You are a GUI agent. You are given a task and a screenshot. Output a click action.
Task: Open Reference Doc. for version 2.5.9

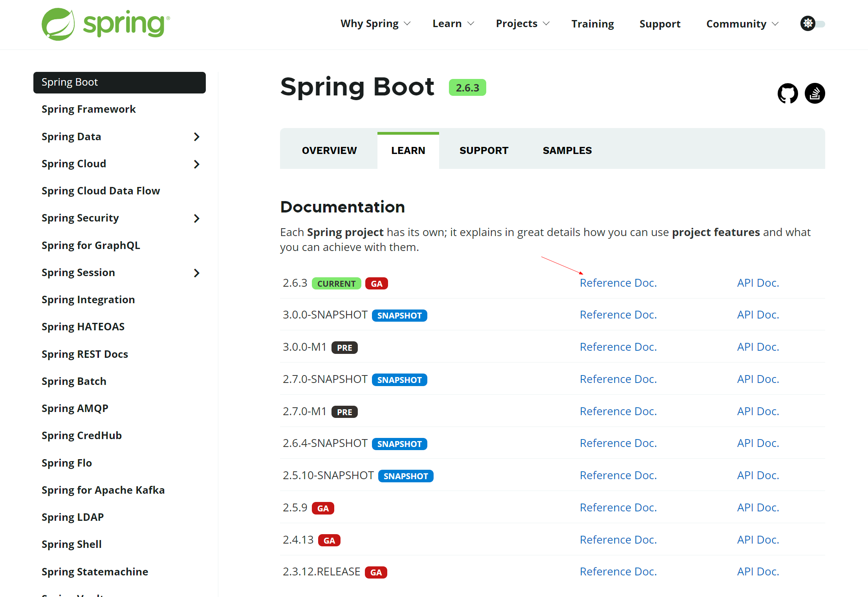click(618, 508)
